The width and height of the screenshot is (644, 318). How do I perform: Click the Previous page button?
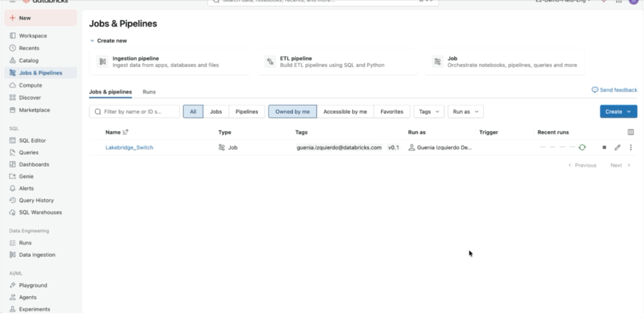[x=582, y=166]
